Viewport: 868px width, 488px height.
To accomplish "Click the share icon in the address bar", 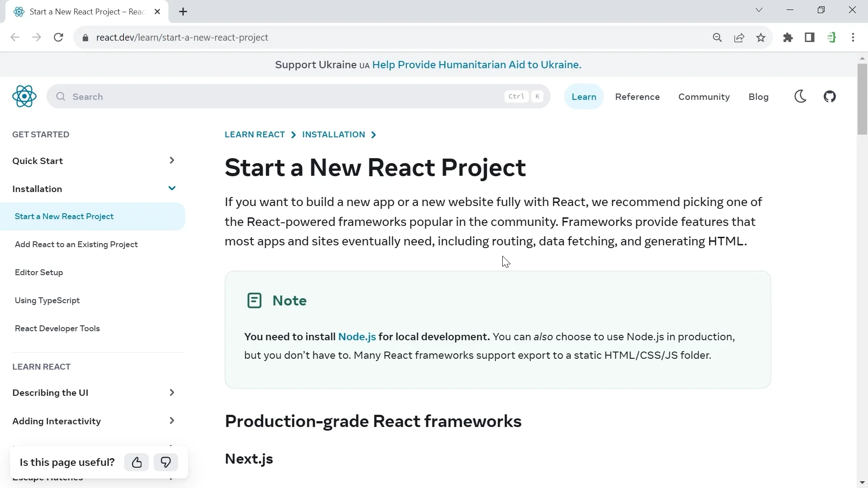I will [x=739, y=38].
